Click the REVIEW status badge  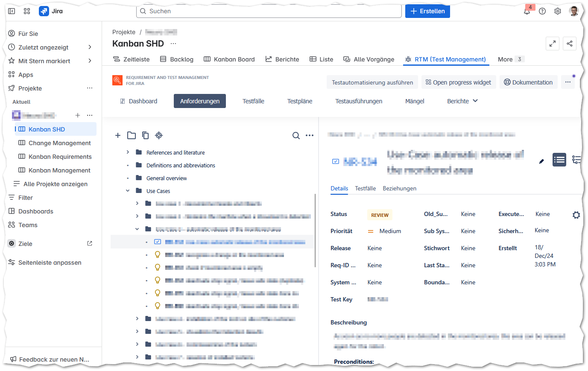tap(380, 215)
